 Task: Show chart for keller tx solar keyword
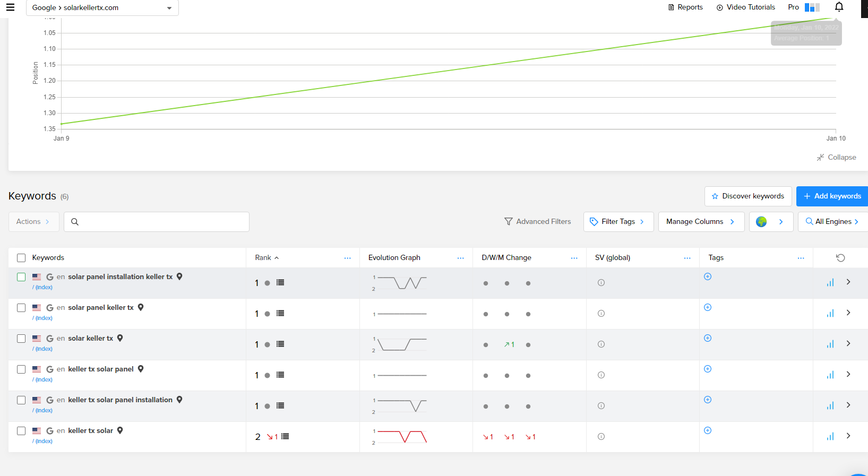830,436
